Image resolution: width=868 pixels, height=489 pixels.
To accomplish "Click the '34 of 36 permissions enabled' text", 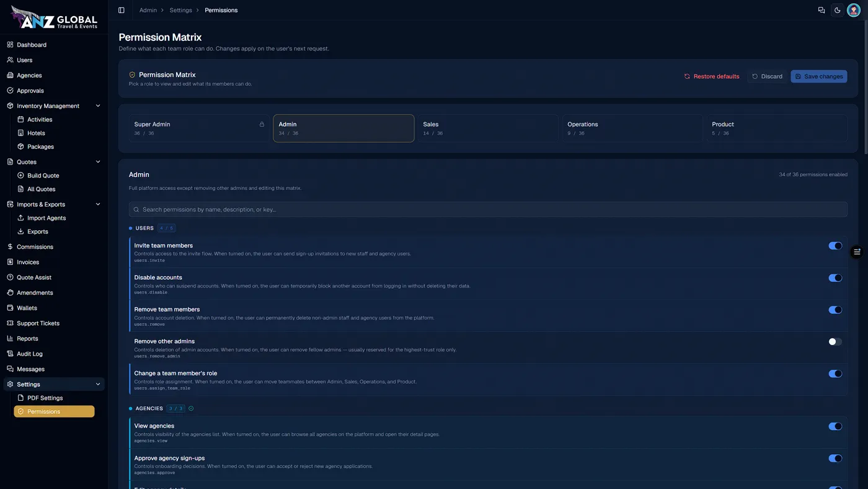I will coord(813,174).
